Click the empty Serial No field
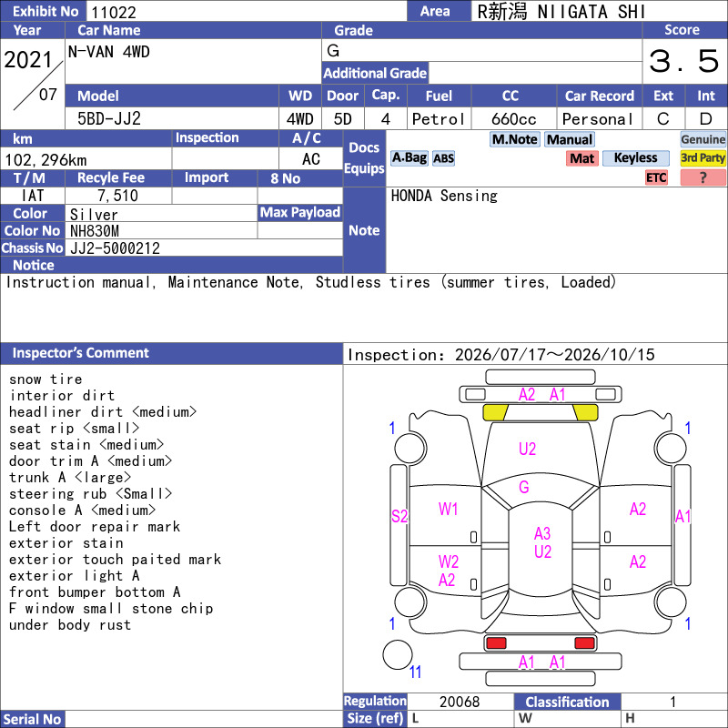Screen dimensions: 728x728 [x=203, y=719]
